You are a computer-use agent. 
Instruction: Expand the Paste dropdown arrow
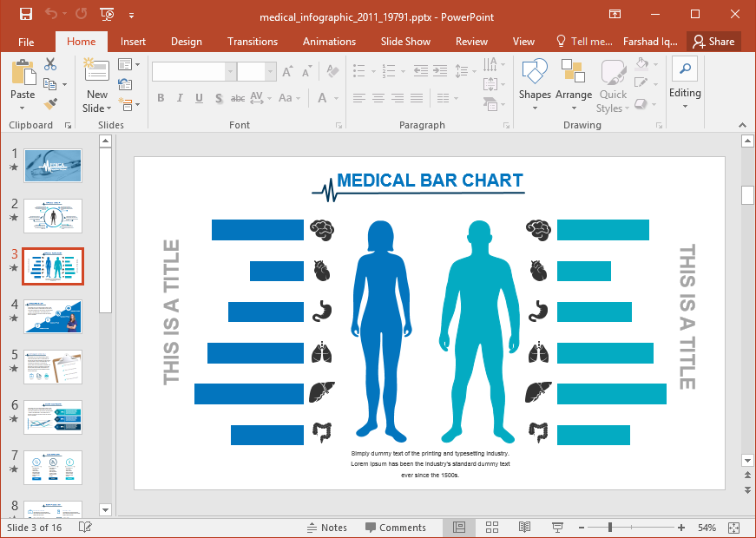23,108
